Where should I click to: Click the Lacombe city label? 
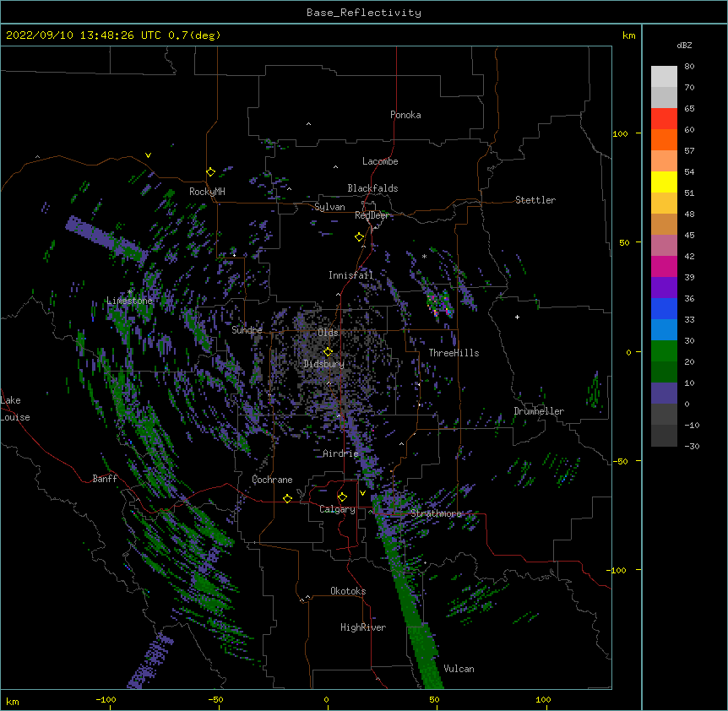point(380,161)
